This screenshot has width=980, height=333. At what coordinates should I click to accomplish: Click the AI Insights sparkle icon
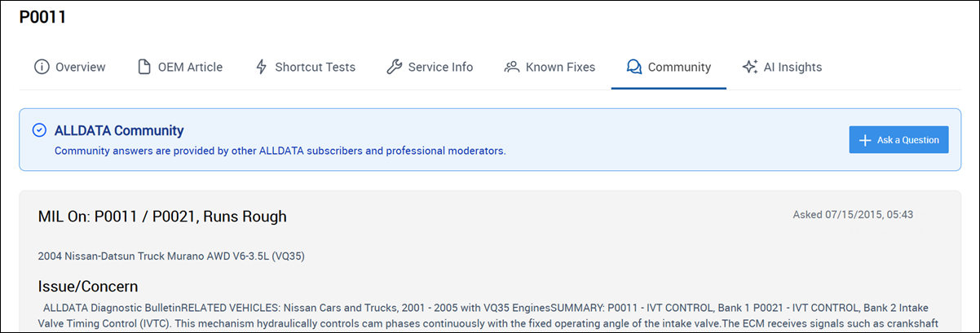coord(750,67)
